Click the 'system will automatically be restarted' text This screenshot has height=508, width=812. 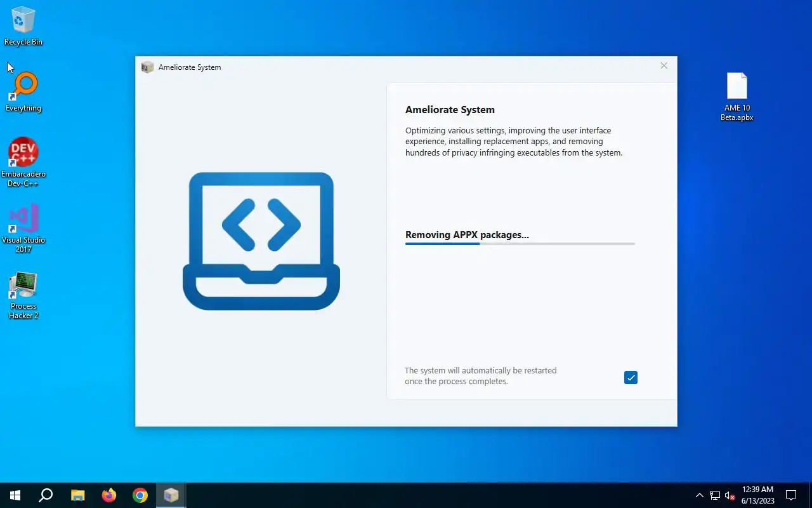480,376
